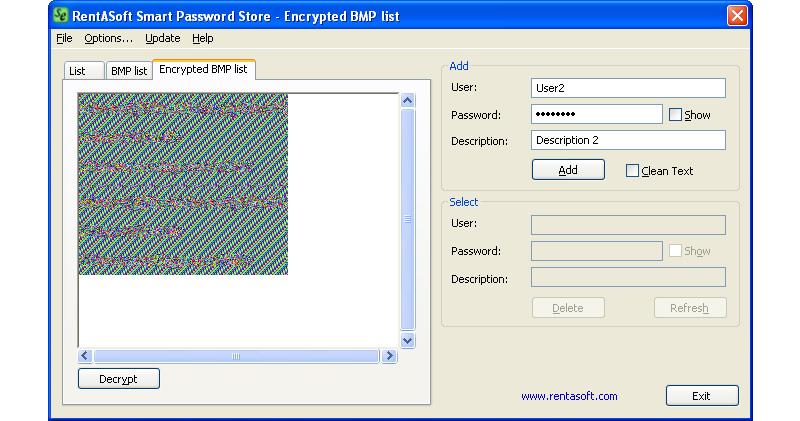
Task: Click the Exit button
Action: pyautogui.click(x=702, y=395)
